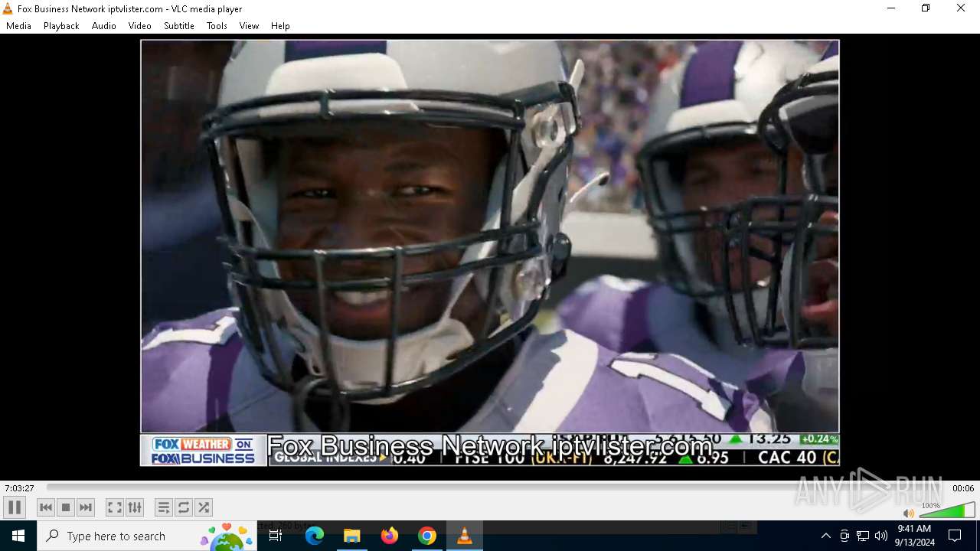Show hidden system tray icons
This screenshot has height=551, width=980.
pyautogui.click(x=825, y=536)
